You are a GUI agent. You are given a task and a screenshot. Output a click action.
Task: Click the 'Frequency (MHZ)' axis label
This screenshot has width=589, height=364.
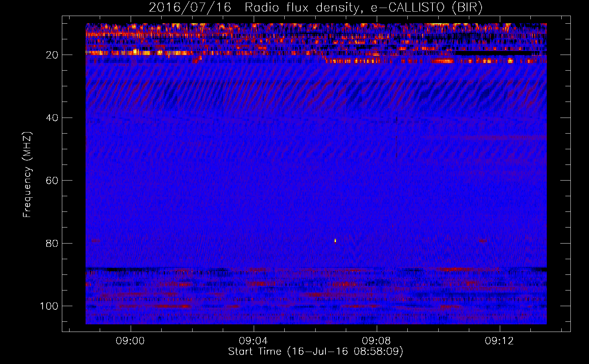(27, 174)
